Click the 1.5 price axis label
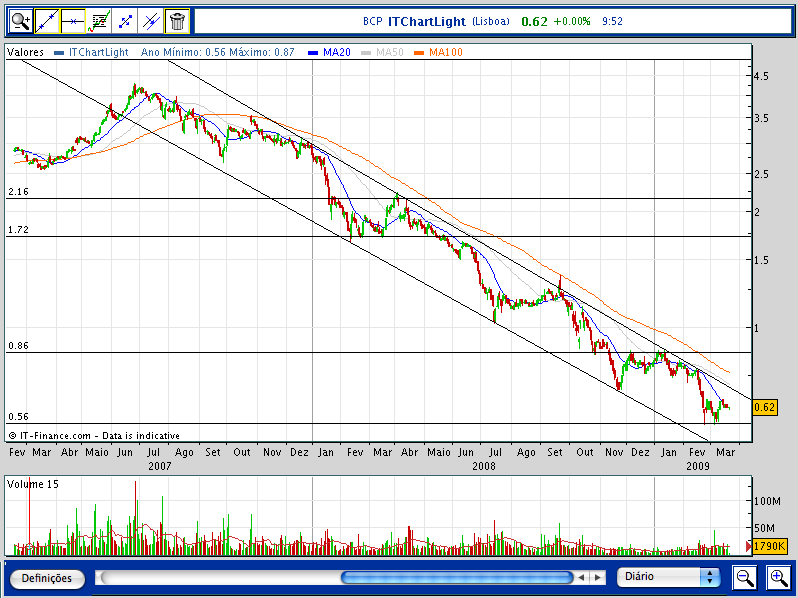This screenshot has height=598, width=798. 761,261
